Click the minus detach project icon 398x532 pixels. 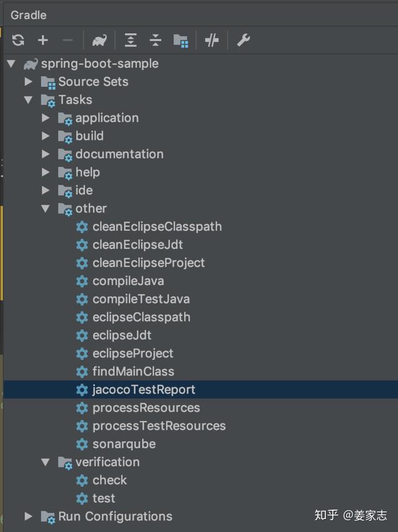tap(68, 40)
